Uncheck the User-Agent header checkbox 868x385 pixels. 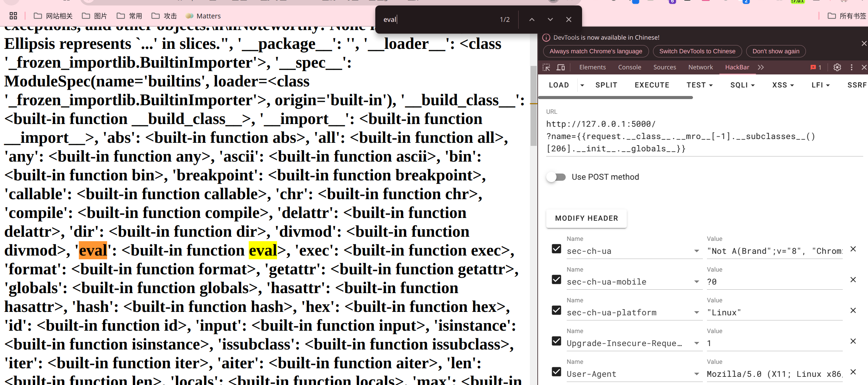556,371
